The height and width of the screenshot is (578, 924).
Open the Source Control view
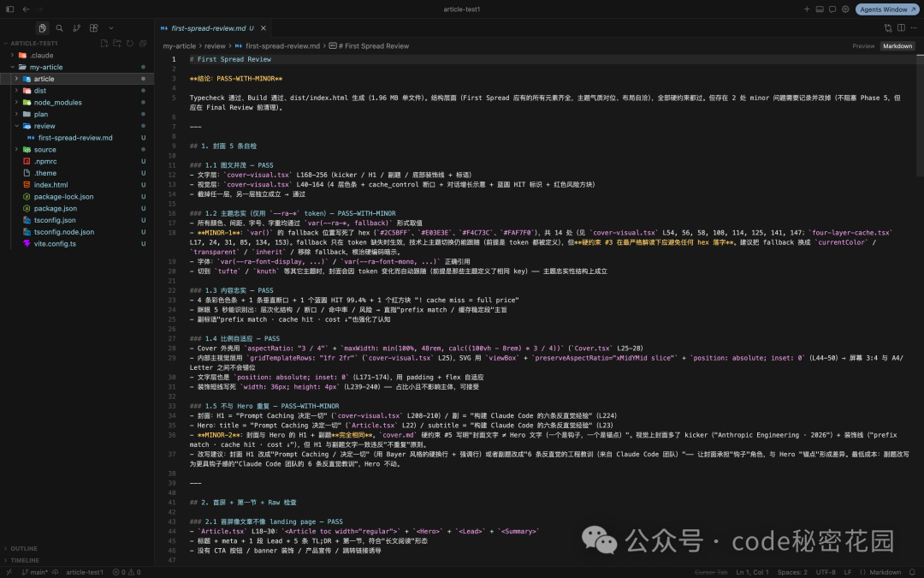77,27
